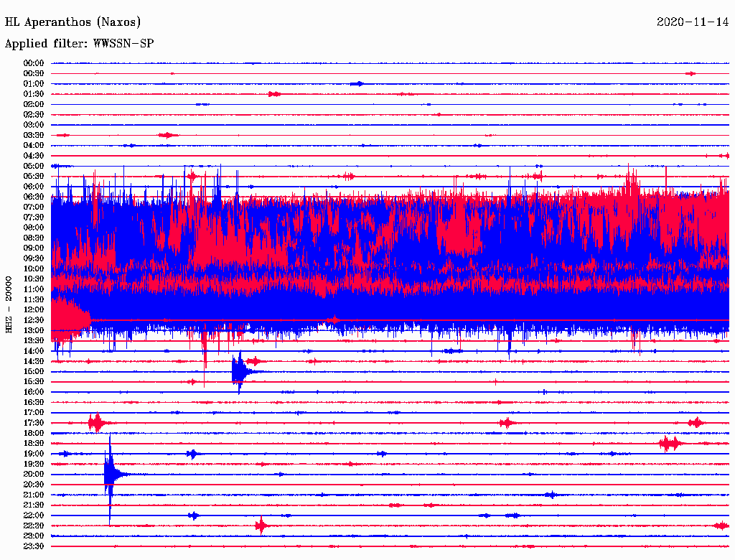Select the 11:00 time label
Viewport: 735px width, 560px height.
[x=34, y=289]
